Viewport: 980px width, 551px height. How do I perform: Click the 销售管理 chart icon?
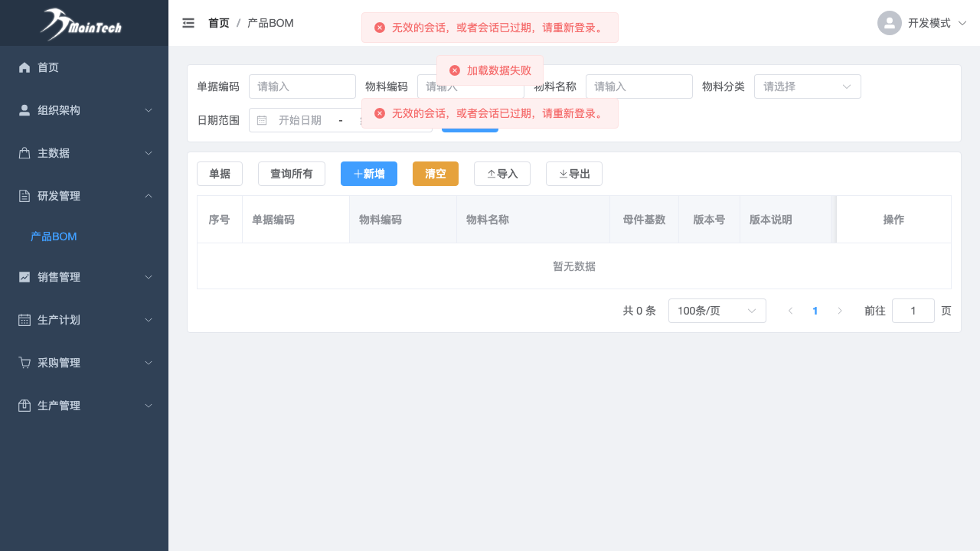(24, 277)
